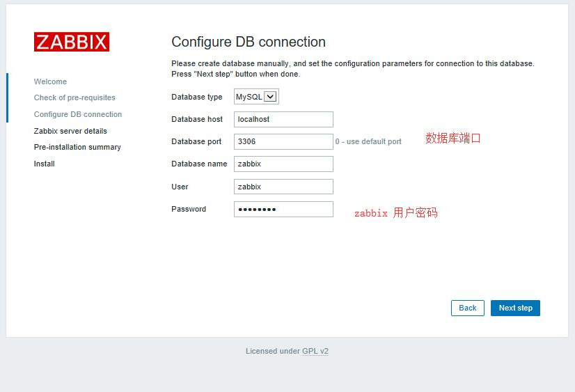The height and width of the screenshot is (392, 575).
Task: Select Zabbix server details step
Action: point(70,131)
